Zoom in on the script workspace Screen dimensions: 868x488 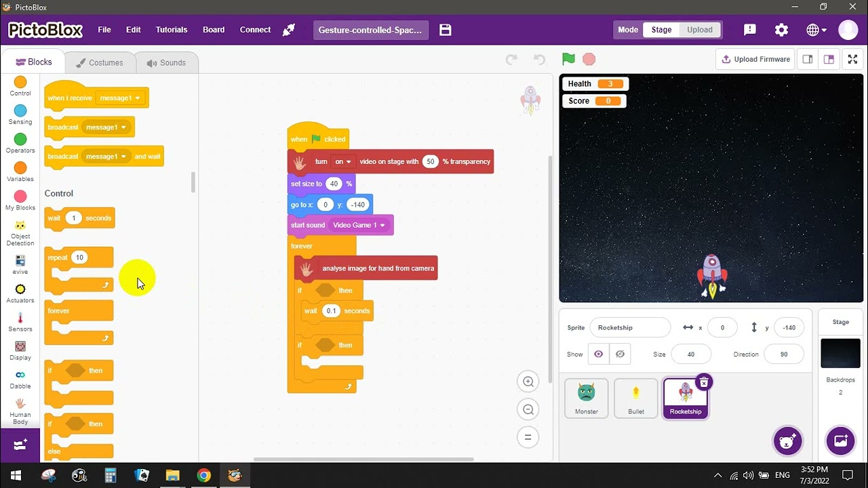[528, 382]
